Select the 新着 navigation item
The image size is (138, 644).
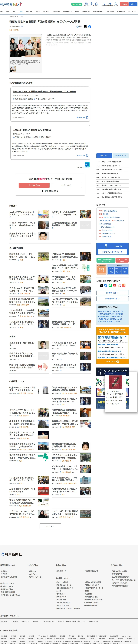tap(8, 11)
